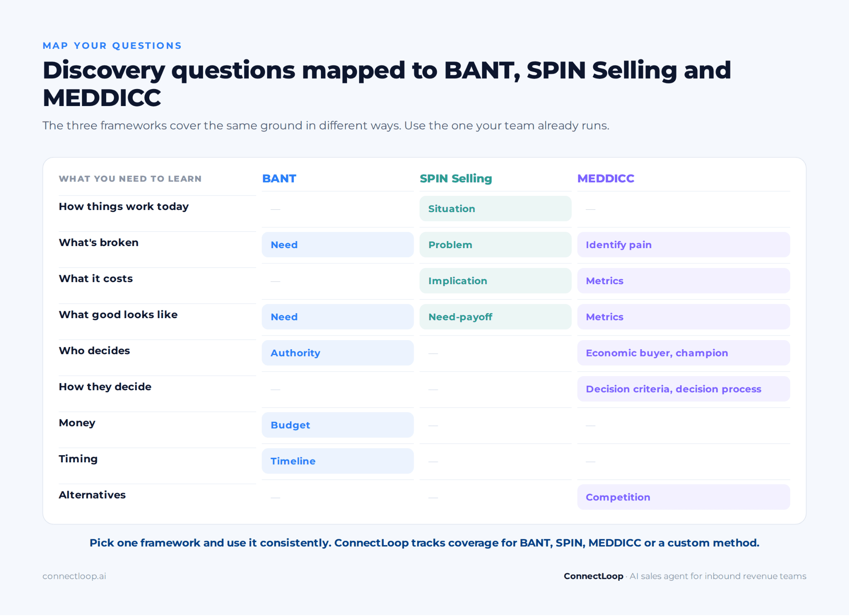849x616 pixels.
Task: Click the 'Need' cell in What's broken row
Action: coord(337,245)
